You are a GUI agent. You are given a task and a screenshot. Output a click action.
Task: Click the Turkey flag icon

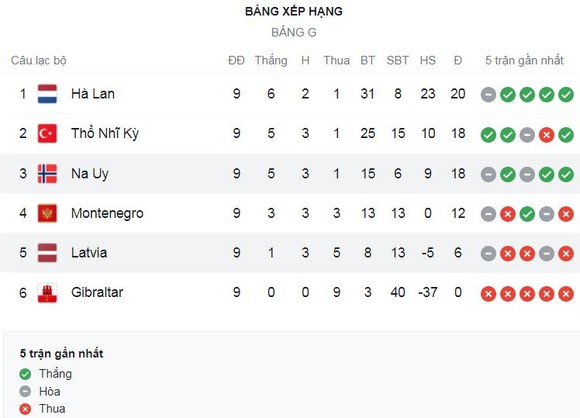(x=47, y=134)
